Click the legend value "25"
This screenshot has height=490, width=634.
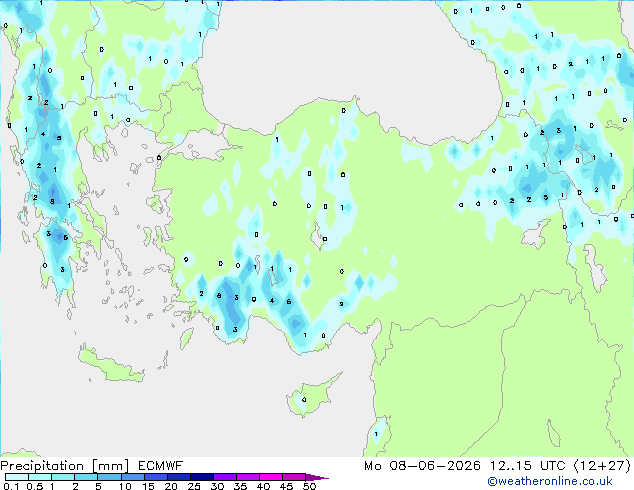tap(194, 486)
